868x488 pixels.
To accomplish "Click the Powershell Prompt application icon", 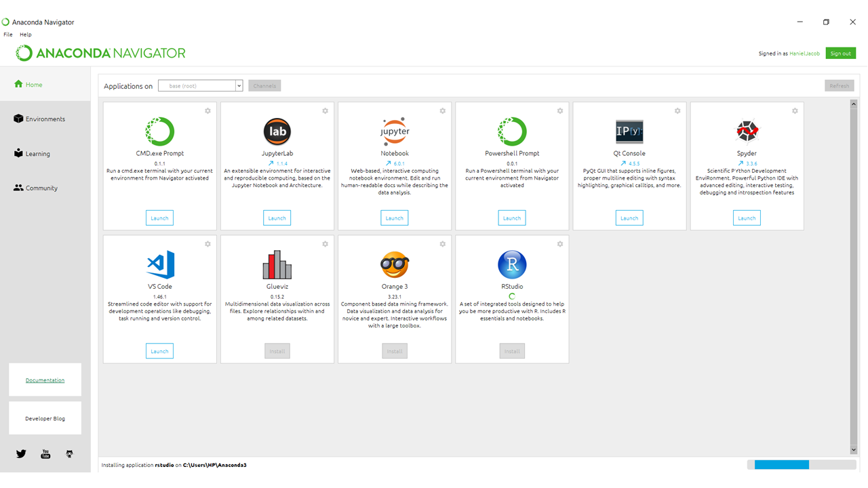I will click(x=512, y=131).
